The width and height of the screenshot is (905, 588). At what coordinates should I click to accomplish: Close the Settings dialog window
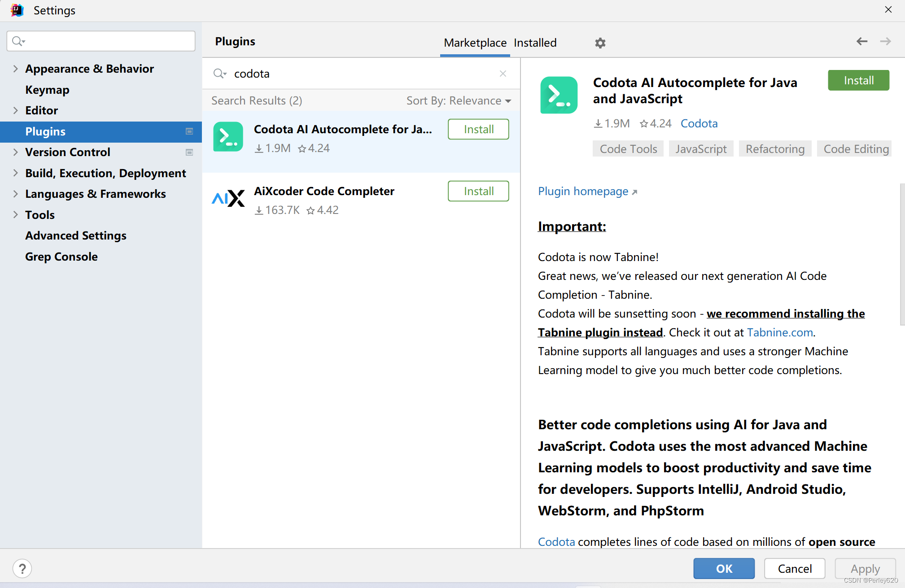(x=888, y=9)
